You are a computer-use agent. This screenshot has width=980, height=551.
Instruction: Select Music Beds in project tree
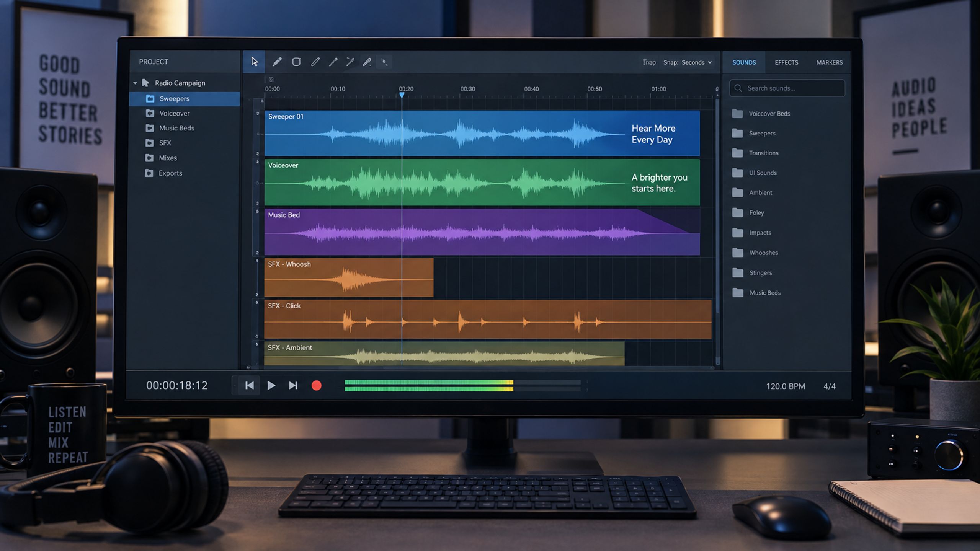(170, 128)
